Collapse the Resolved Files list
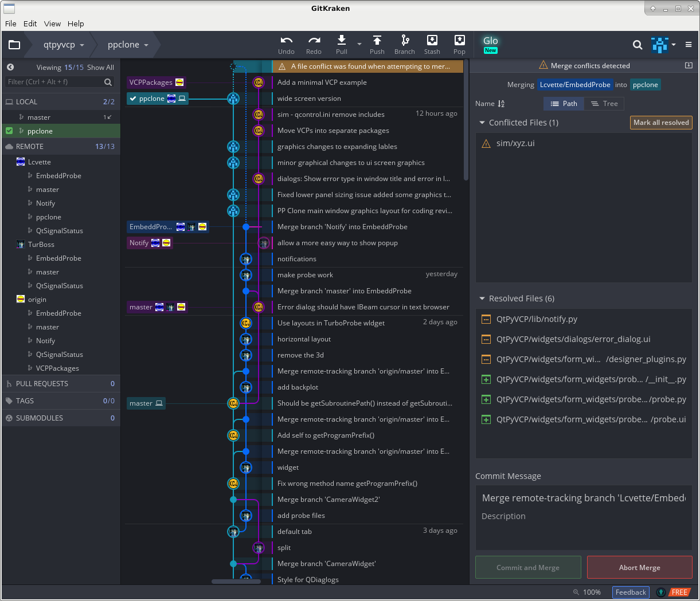Screen dimensions: 700x601 pos(482,298)
